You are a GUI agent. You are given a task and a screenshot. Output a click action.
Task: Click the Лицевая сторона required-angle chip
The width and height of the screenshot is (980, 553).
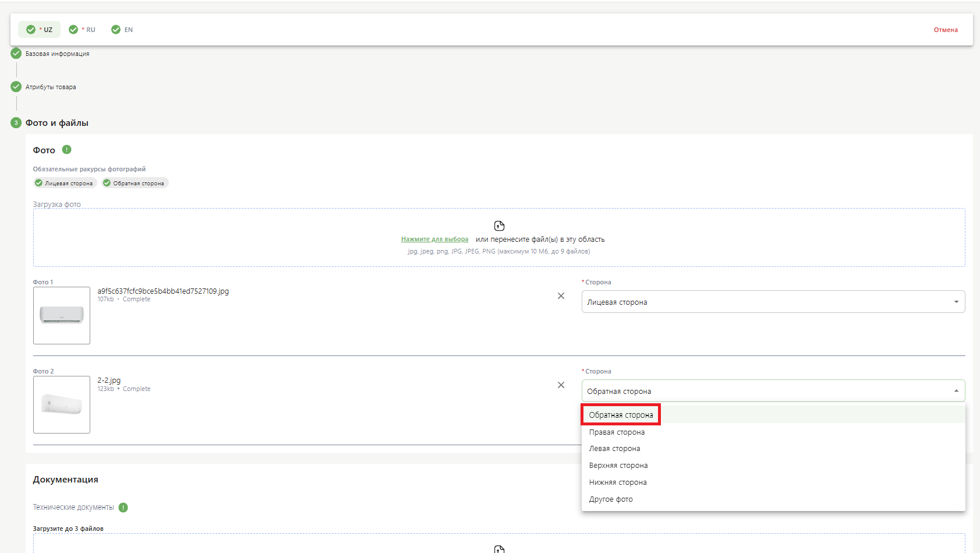65,183
